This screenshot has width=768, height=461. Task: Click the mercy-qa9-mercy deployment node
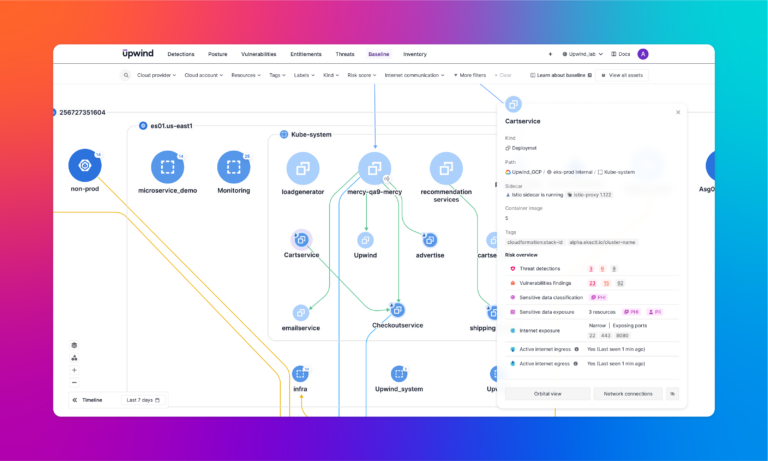click(x=375, y=169)
